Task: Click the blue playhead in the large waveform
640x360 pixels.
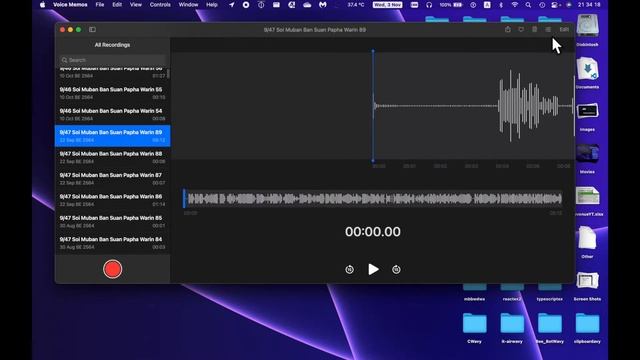Action: 373,106
